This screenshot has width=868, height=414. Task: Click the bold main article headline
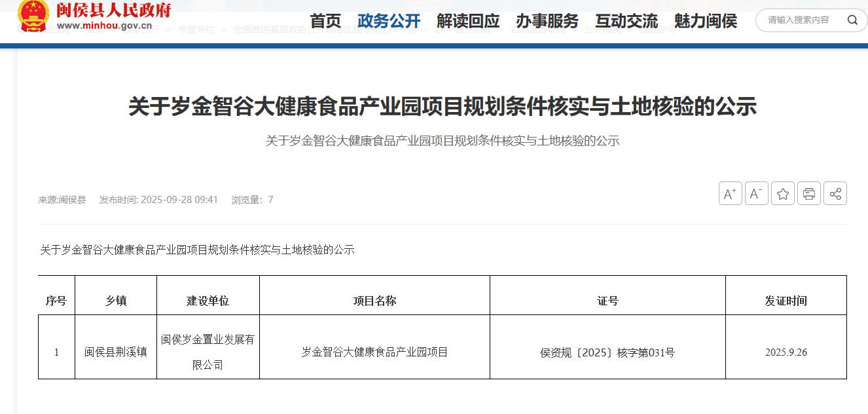(443, 106)
